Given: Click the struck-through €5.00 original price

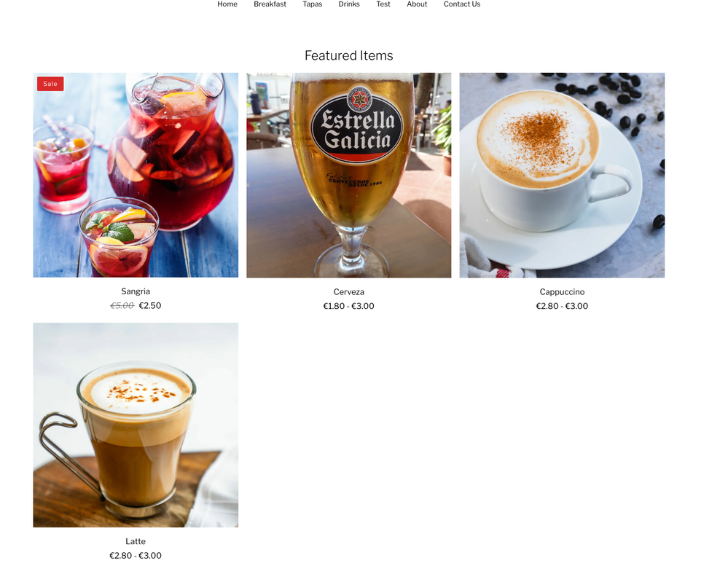Looking at the screenshot, I should click(122, 306).
